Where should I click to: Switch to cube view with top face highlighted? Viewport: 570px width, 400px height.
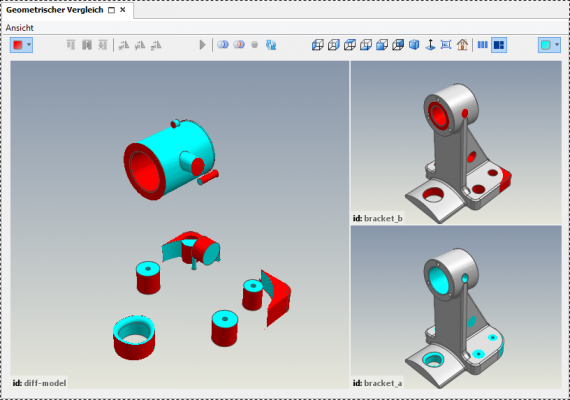tap(350, 45)
